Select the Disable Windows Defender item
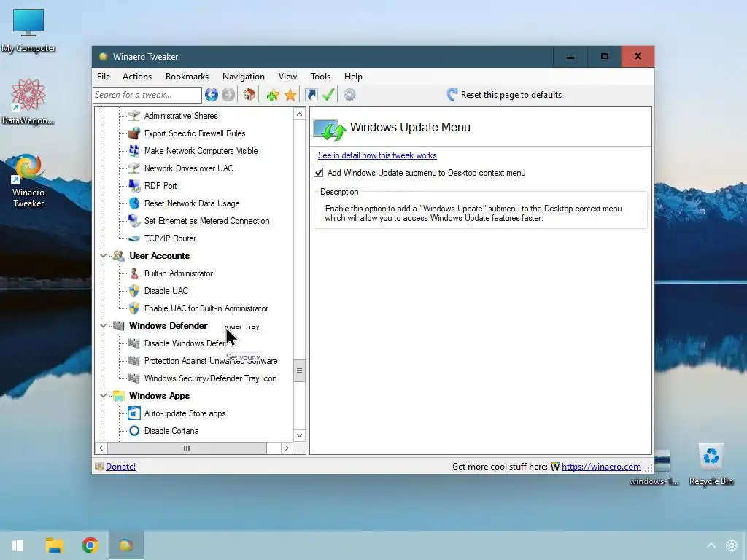 (x=185, y=343)
